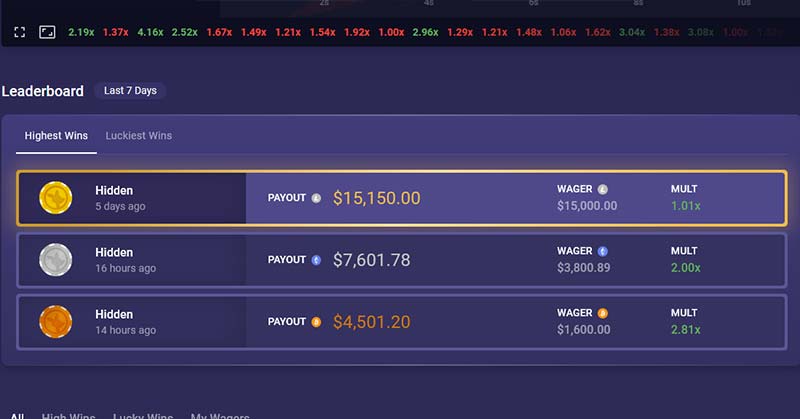Click the bronze medal coin icon

56,322
